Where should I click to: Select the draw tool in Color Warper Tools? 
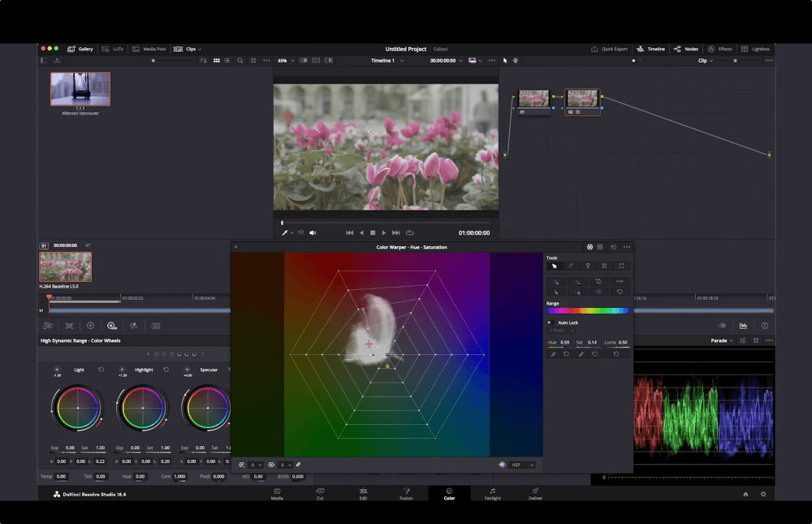(x=571, y=266)
